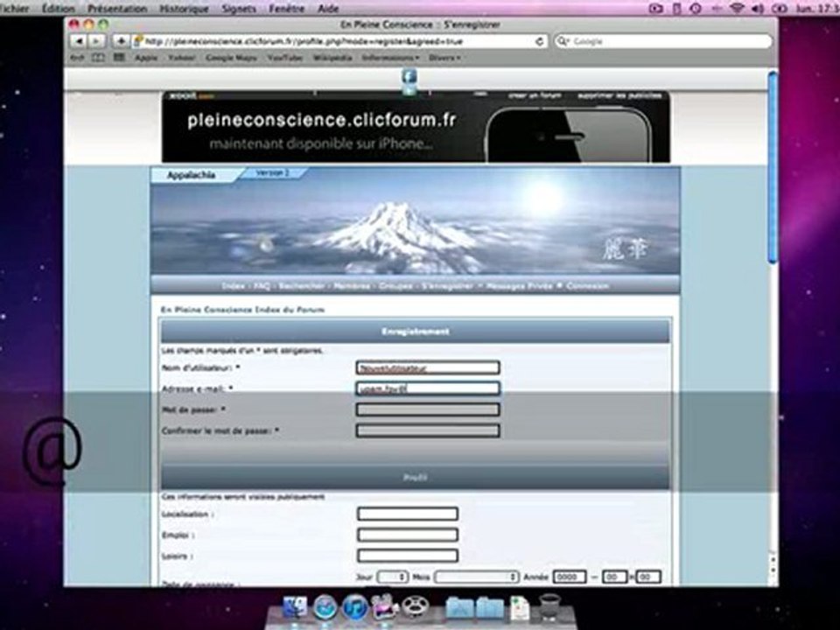Click the Connexion link
The width and height of the screenshot is (840, 630).
tap(587, 286)
